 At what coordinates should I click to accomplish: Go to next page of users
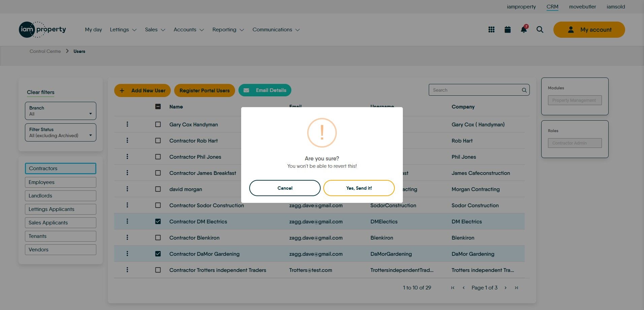coord(506,288)
